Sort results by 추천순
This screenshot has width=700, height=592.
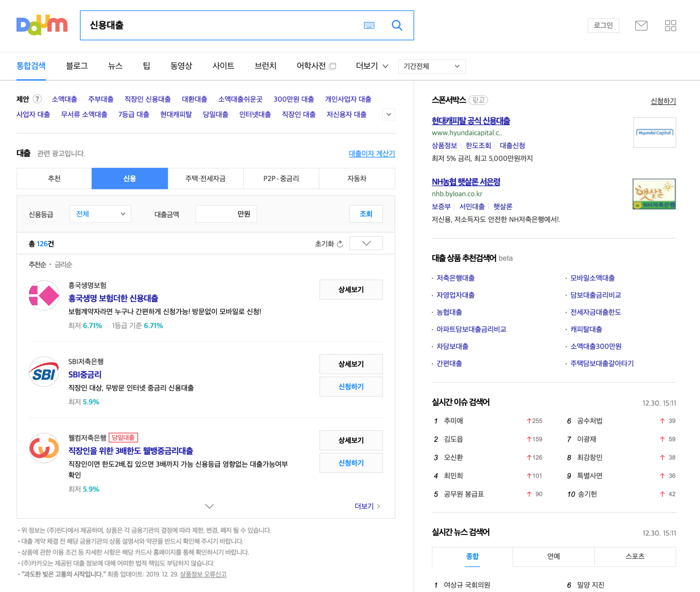pyautogui.click(x=37, y=264)
